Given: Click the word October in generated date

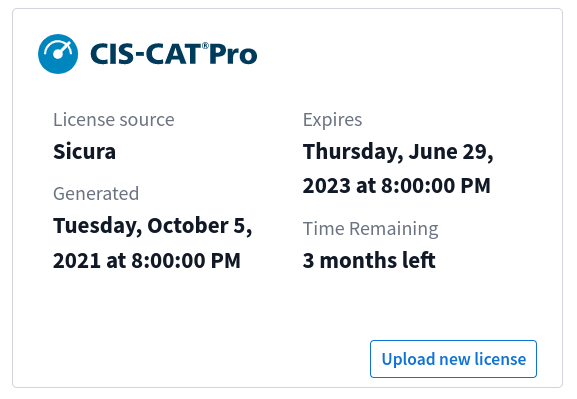Looking at the screenshot, I should pyautogui.click(x=188, y=225).
